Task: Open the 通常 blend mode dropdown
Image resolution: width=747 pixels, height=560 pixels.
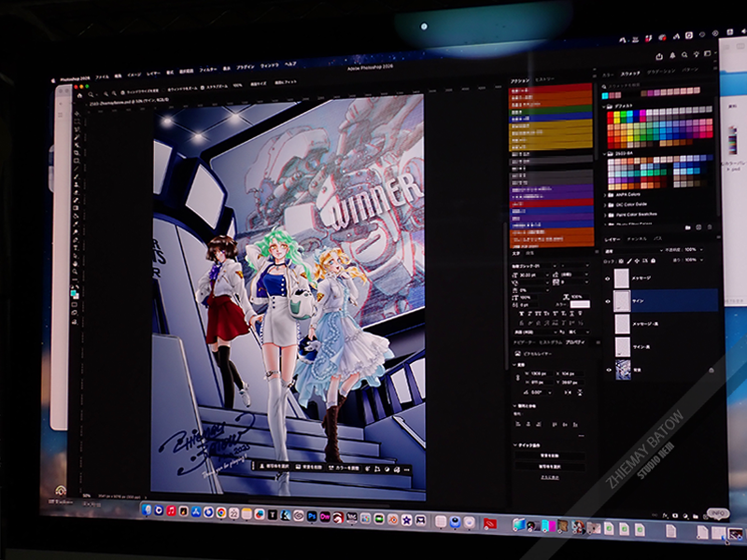Action: (x=634, y=250)
